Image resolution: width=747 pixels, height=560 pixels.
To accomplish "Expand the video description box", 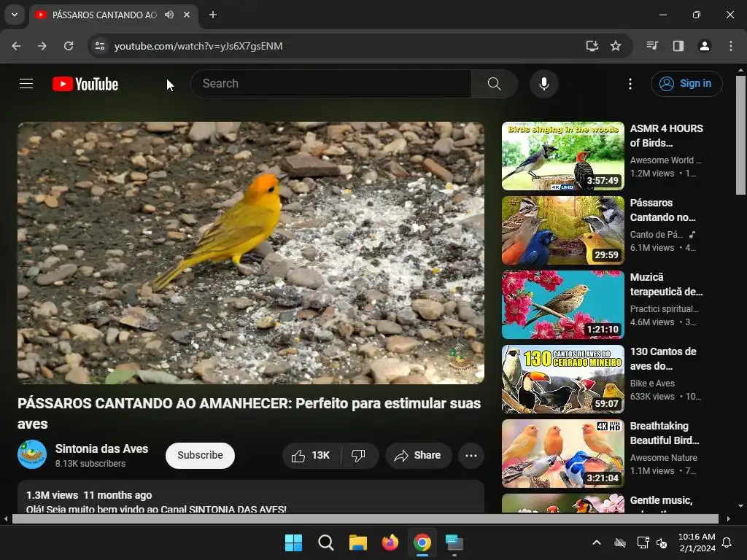I will tap(251, 497).
